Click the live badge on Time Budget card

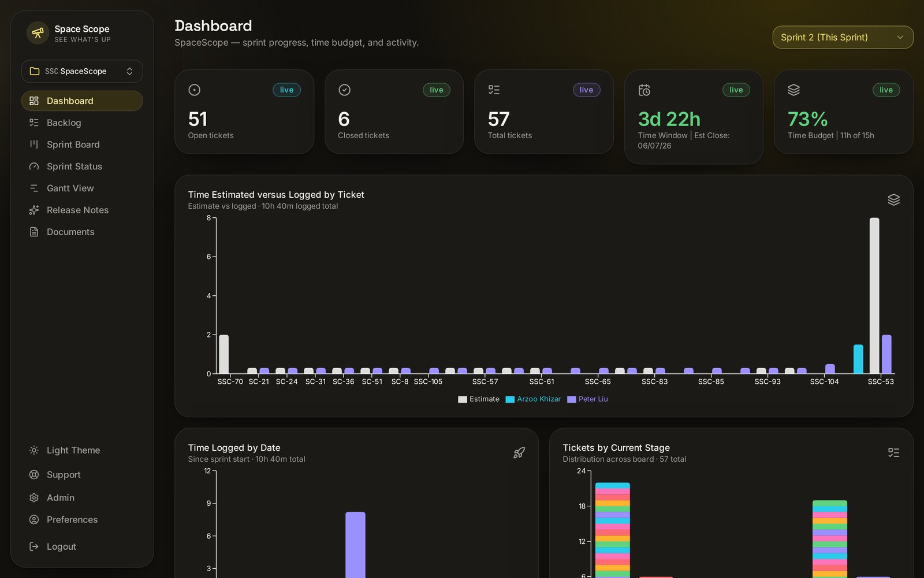click(x=886, y=90)
